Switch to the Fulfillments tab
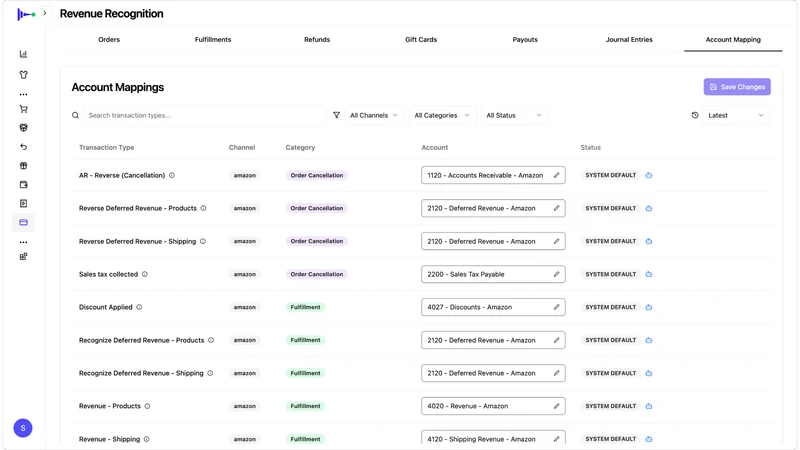800x450 pixels. pos(213,39)
